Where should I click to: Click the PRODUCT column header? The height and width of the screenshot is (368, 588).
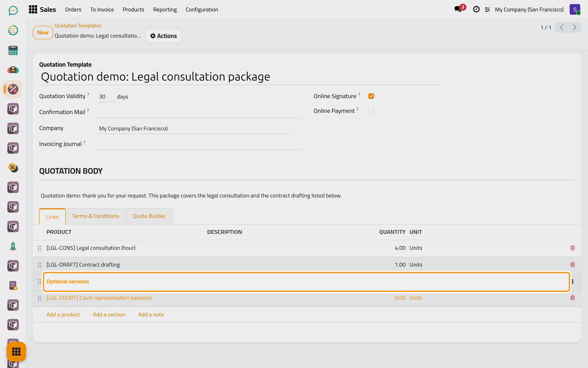point(59,232)
